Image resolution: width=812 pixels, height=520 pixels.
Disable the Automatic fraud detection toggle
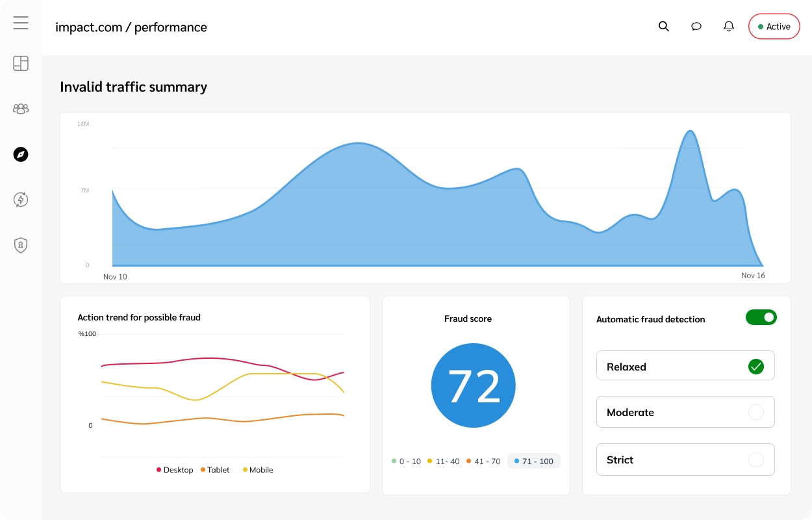point(761,317)
